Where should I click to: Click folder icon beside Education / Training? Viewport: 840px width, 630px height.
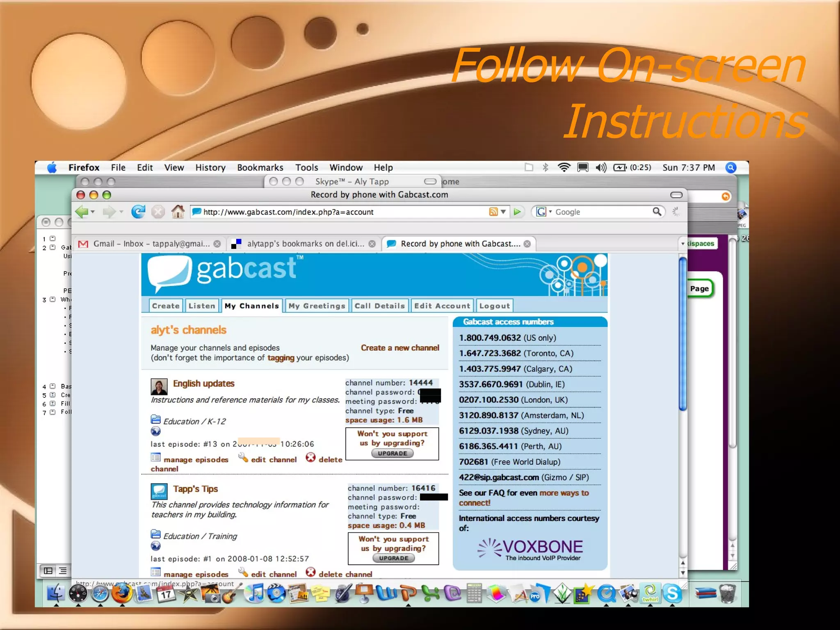(155, 534)
